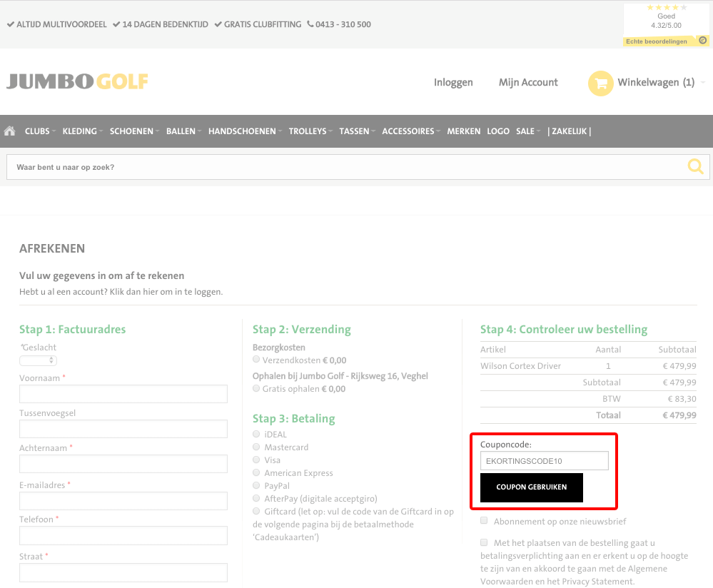Click the E-mailadres input field
The image size is (713, 588).
(123, 501)
